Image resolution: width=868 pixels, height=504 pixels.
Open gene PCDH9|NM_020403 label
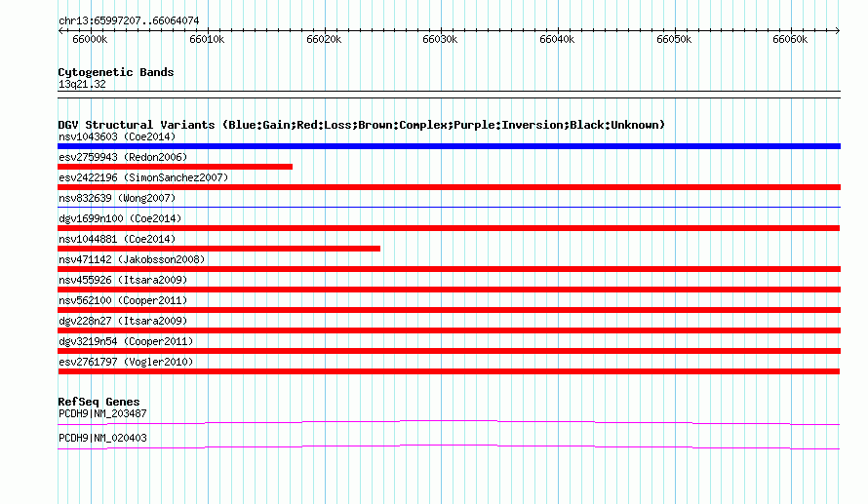[102, 438]
